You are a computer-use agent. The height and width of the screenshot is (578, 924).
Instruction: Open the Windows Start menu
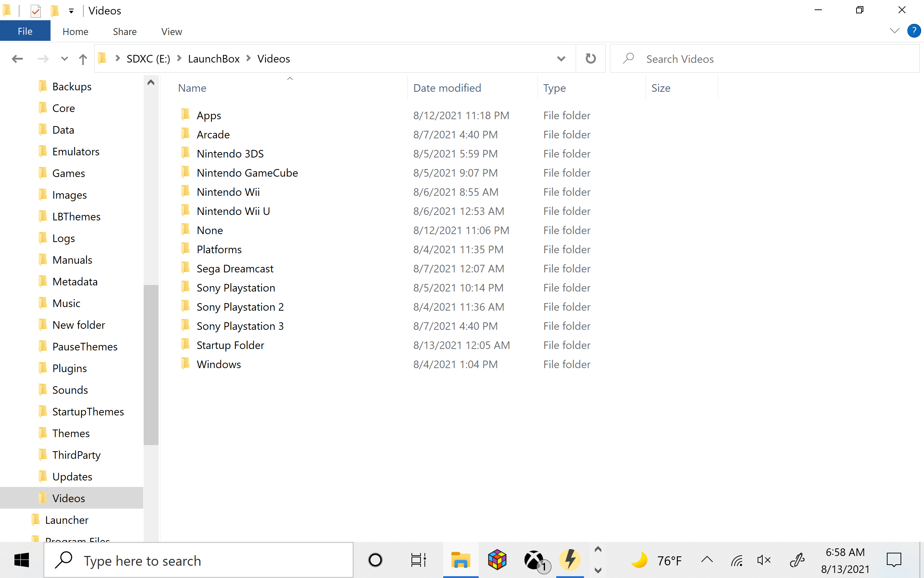click(x=21, y=560)
